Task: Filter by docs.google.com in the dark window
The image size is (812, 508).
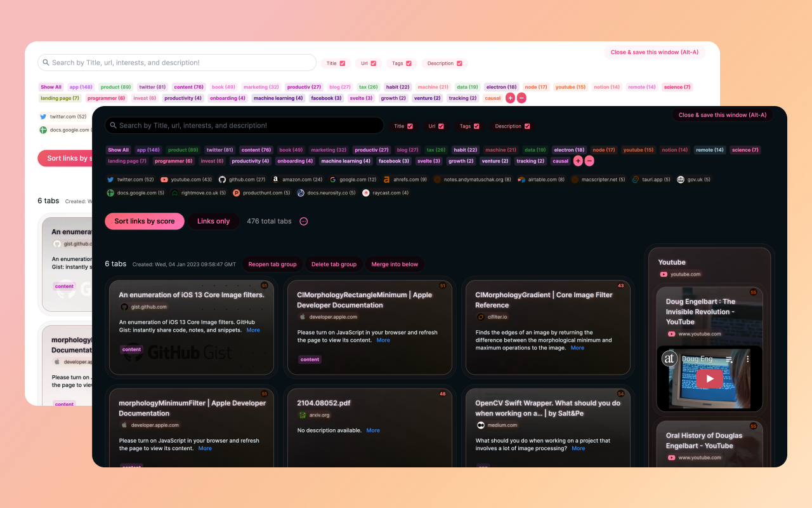Action: pyautogui.click(x=135, y=192)
